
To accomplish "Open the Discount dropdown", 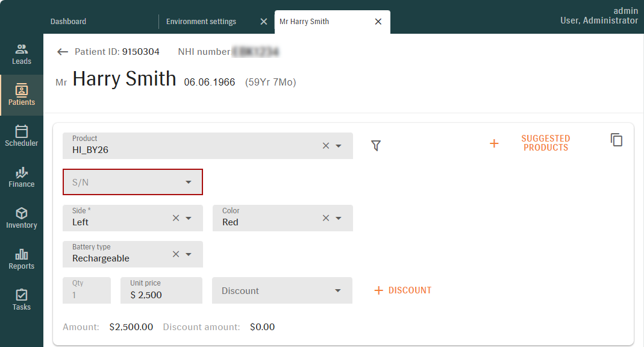I will click(337, 290).
